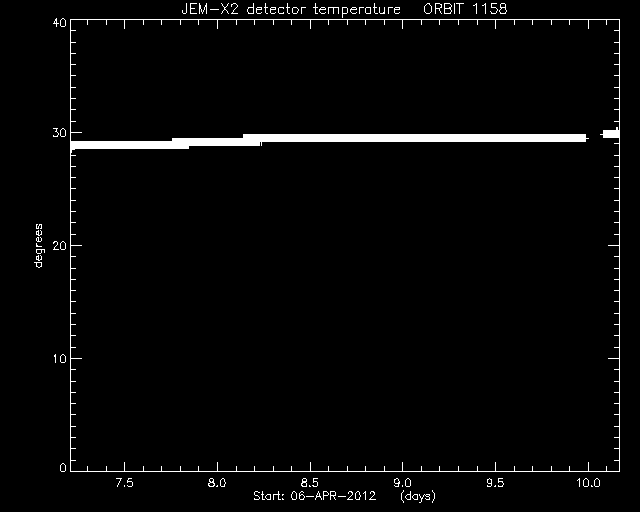Click the 40 y-axis tick label
This screenshot has width=640, height=512.
[60, 22]
